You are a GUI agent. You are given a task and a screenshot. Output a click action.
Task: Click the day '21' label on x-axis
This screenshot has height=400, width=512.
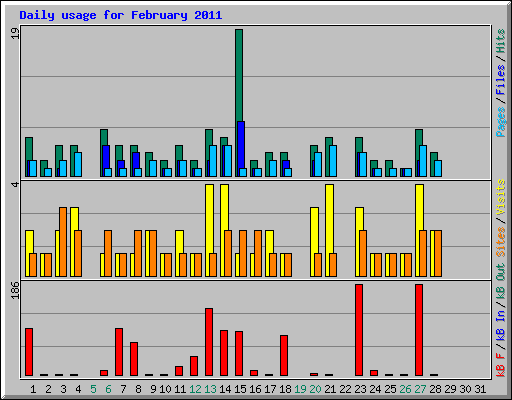[x=330, y=389]
